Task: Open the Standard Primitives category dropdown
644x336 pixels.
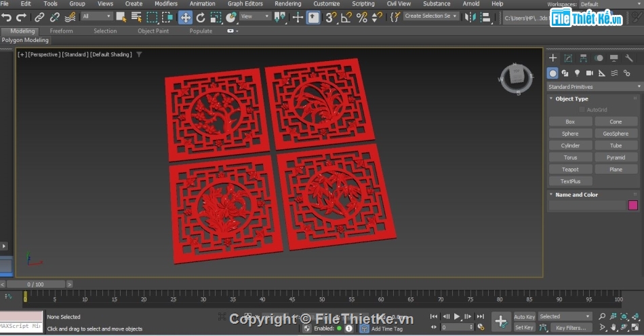Action: point(594,87)
